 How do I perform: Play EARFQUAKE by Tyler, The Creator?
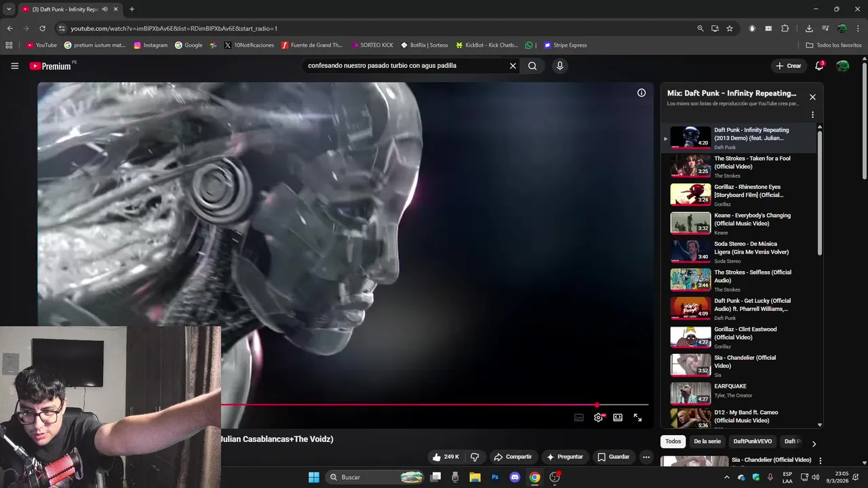click(x=739, y=393)
